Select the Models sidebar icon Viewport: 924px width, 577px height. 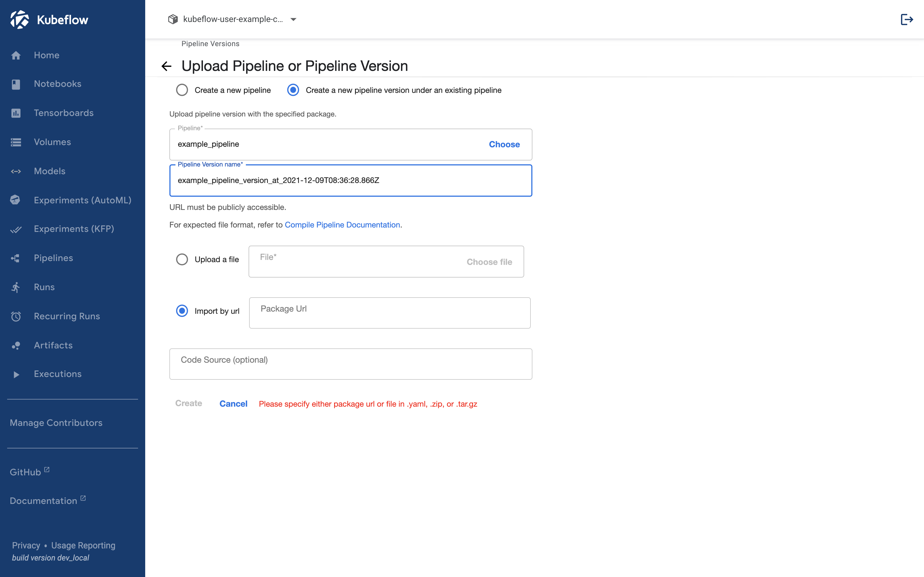coord(16,171)
